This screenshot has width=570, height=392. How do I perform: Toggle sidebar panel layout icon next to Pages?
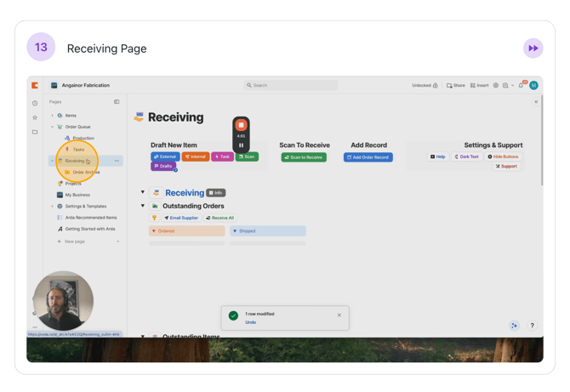[x=117, y=102]
